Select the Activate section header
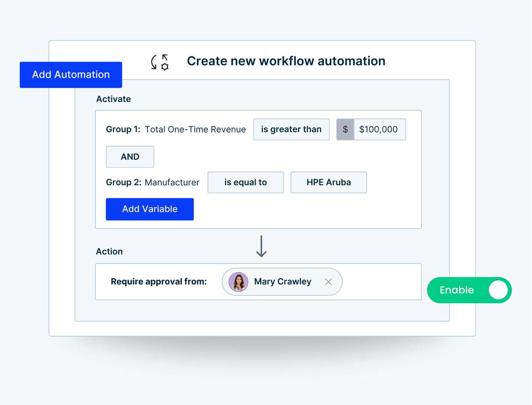The image size is (532, 405). [x=113, y=99]
